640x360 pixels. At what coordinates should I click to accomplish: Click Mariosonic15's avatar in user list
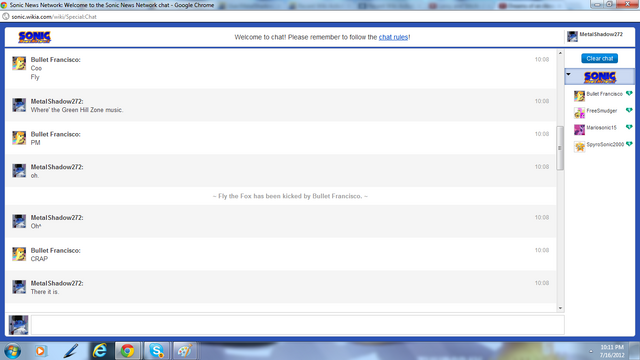579,130
